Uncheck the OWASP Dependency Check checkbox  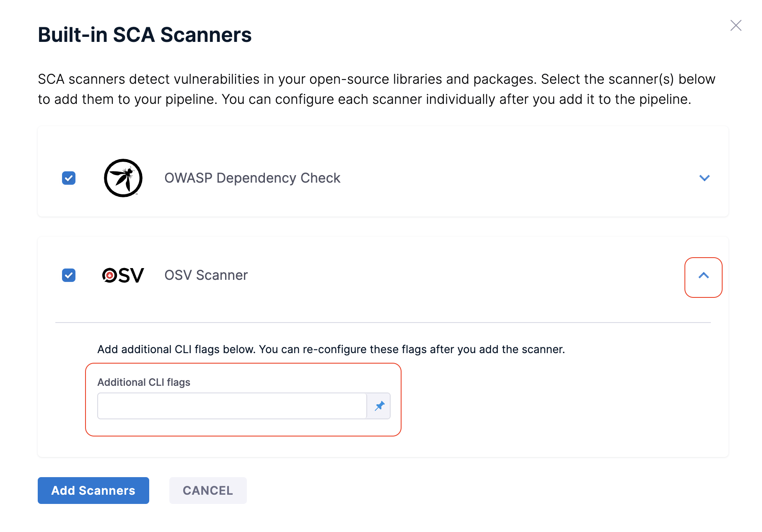click(69, 178)
